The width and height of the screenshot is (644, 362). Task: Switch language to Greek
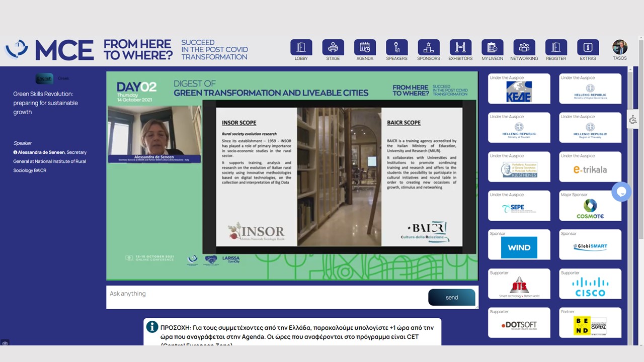point(63,78)
